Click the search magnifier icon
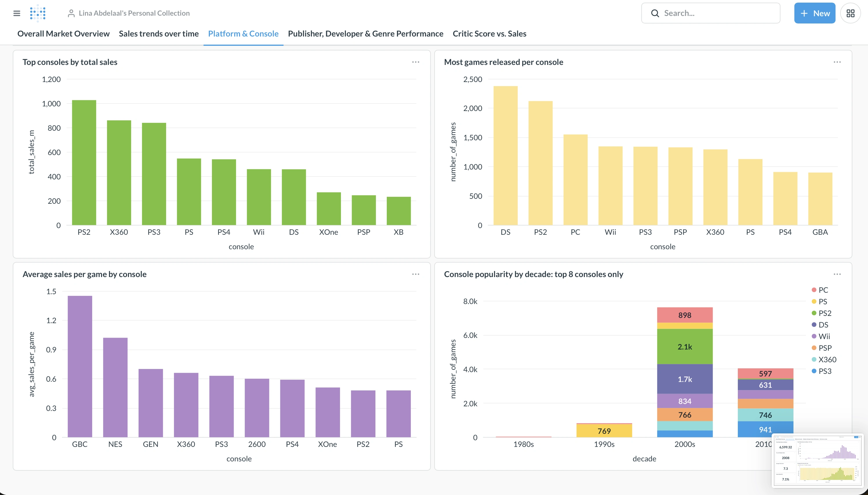 pyautogui.click(x=655, y=13)
